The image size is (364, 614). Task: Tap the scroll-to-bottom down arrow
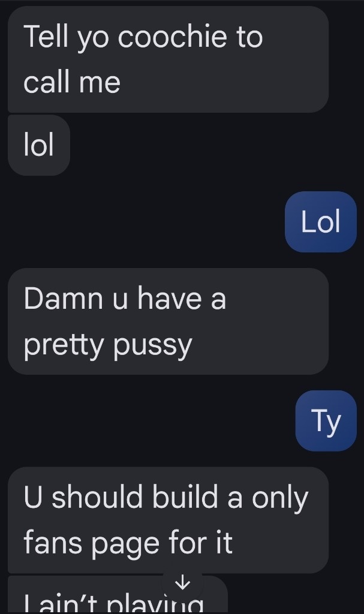pyautogui.click(x=182, y=583)
